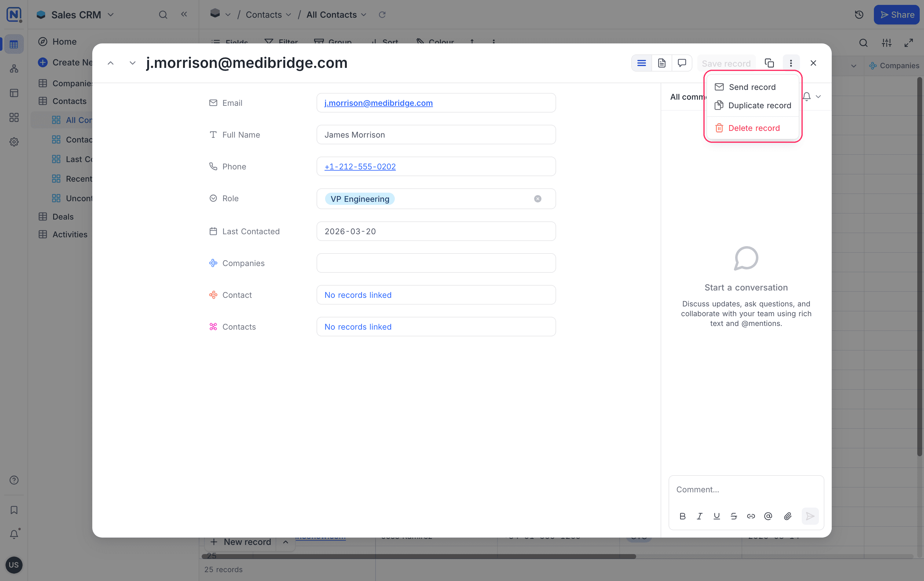The height and width of the screenshot is (581, 924).
Task: Open Contacts breadcrumb dropdown
Action: 268,15
